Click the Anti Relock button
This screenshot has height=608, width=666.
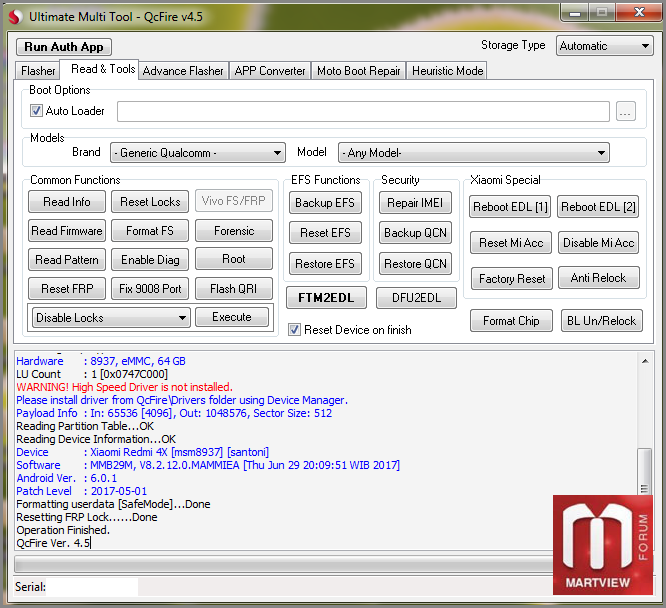pos(598,278)
